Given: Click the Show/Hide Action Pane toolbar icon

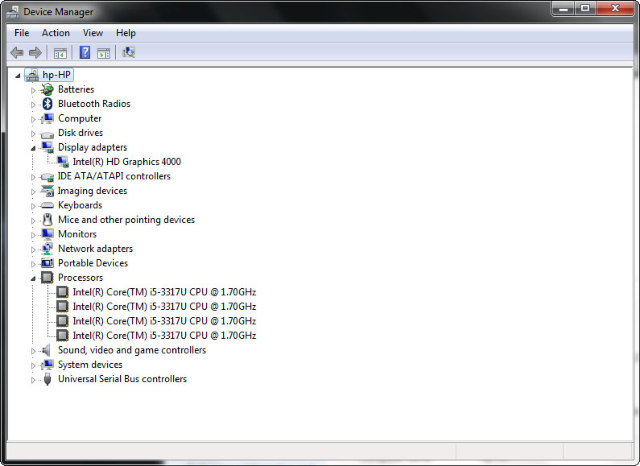Looking at the screenshot, I should tap(103, 52).
